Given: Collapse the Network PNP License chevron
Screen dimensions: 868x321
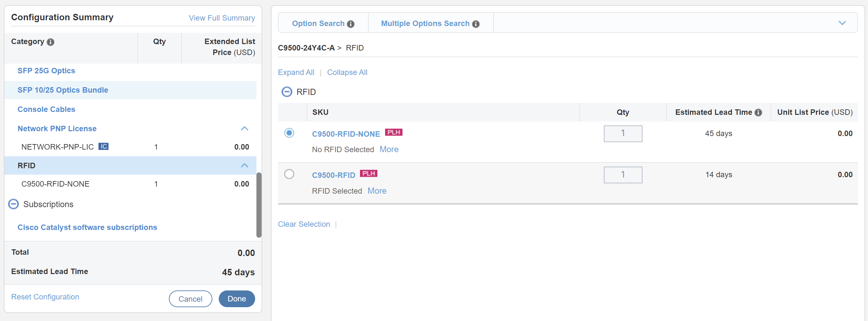Looking at the screenshot, I should 245,129.
